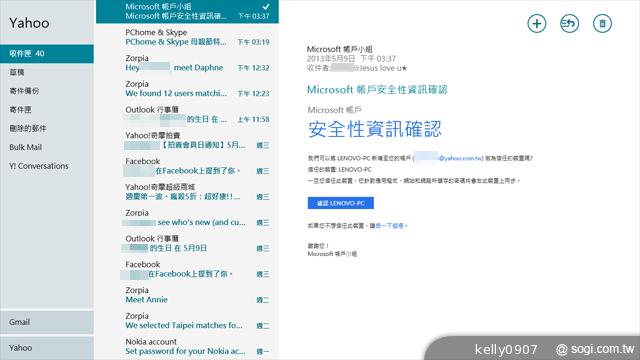
Task: Open Outlook 行事曆 email from 上午 11:58
Action: pos(187,114)
